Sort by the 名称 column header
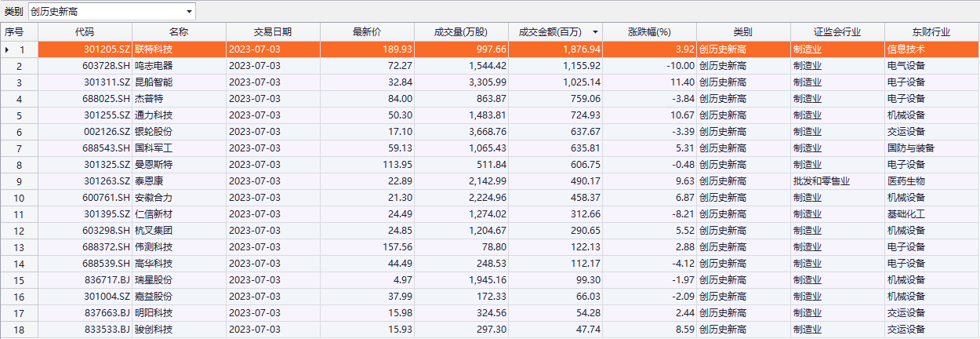 179,32
